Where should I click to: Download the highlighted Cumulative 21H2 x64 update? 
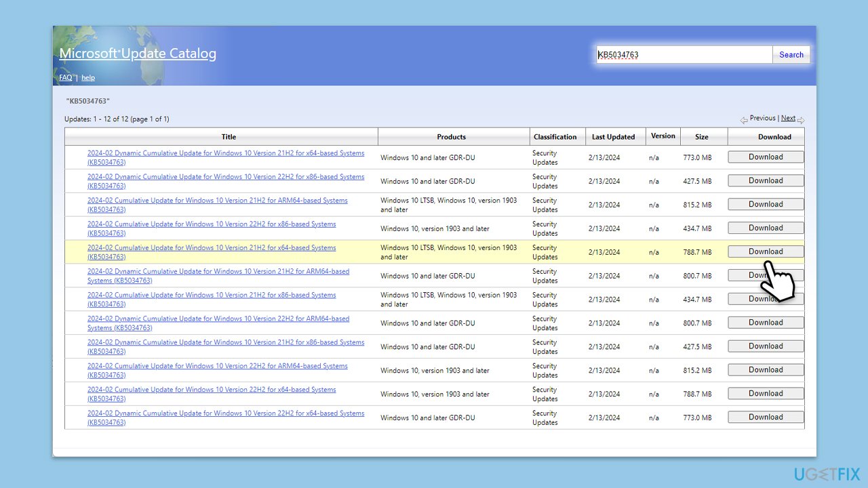[x=766, y=251]
